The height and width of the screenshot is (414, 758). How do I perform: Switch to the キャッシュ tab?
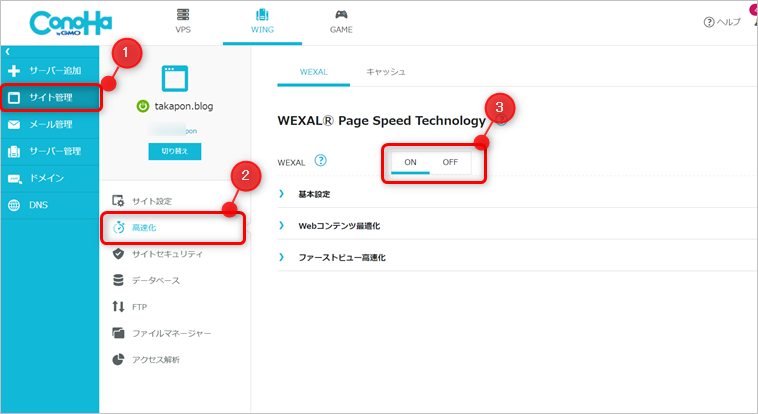[x=385, y=72]
